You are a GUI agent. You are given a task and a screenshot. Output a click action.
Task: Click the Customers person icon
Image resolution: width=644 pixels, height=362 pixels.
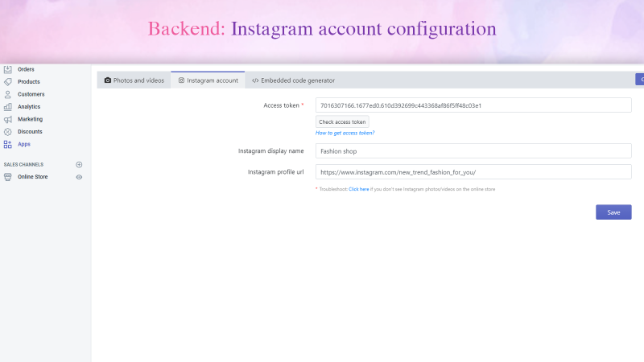[x=8, y=94]
